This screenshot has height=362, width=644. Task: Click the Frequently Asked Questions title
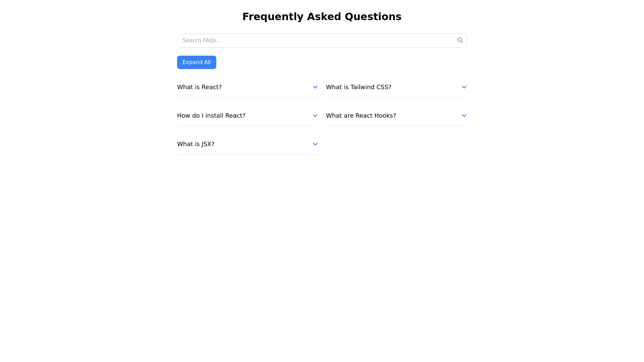pyautogui.click(x=322, y=16)
